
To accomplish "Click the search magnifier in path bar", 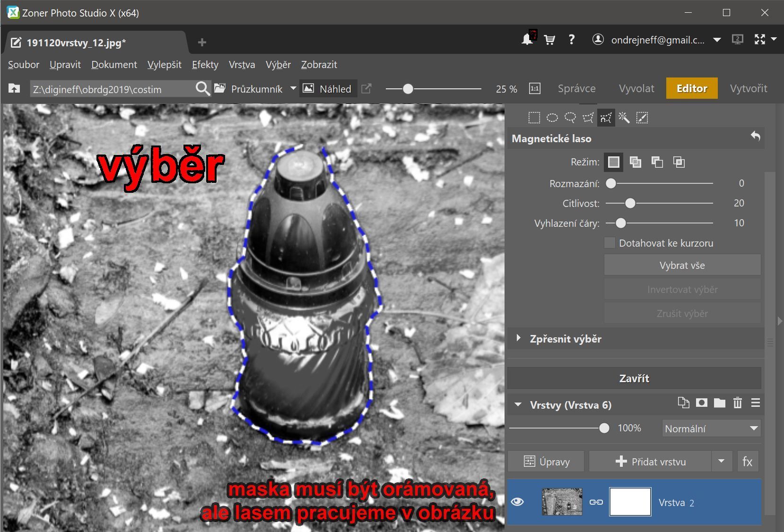I will click(202, 88).
